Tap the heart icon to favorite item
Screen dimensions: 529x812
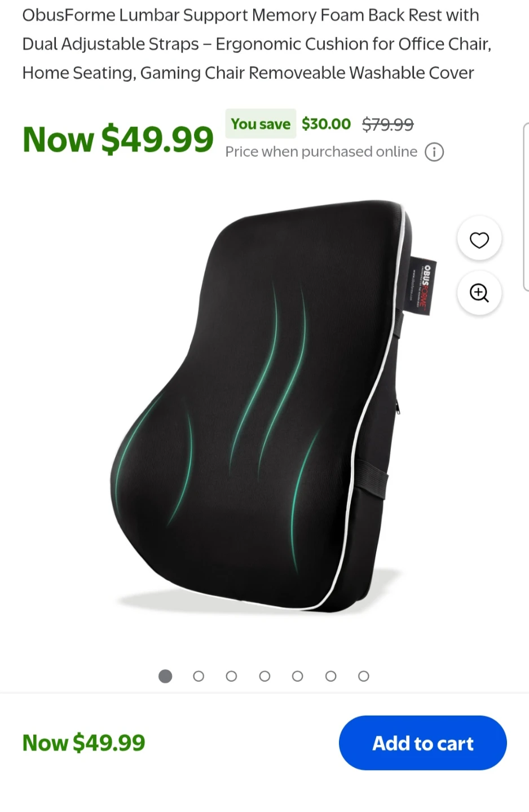click(479, 240)
